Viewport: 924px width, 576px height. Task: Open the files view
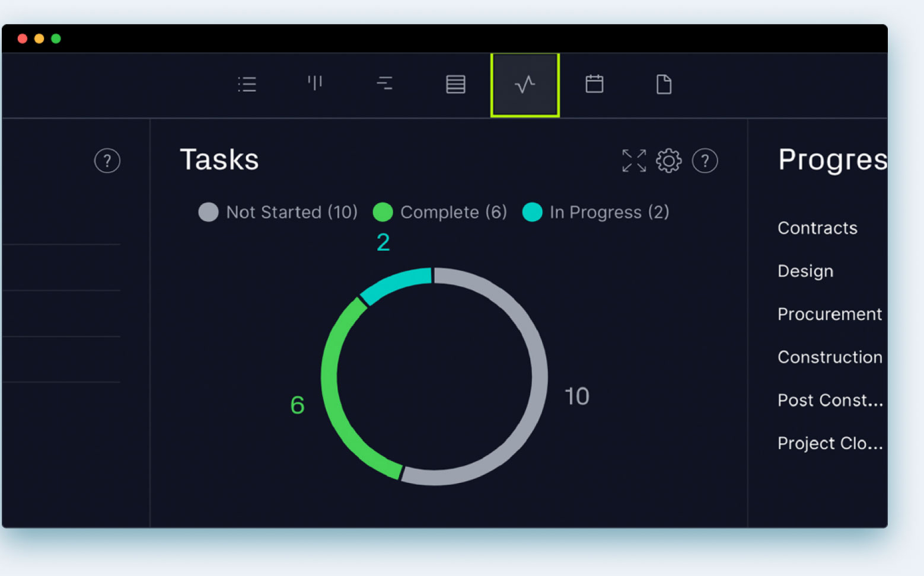(664, 84)
